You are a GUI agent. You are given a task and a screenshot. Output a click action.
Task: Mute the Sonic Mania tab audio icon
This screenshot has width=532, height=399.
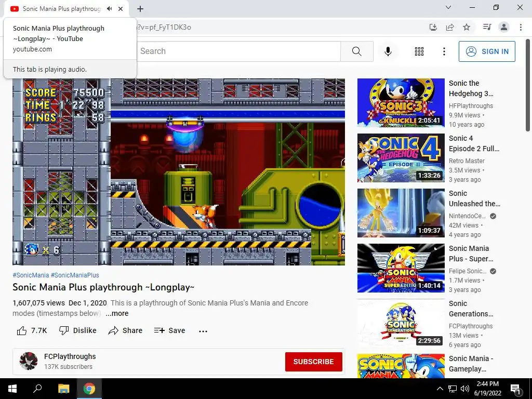point(109,9)
